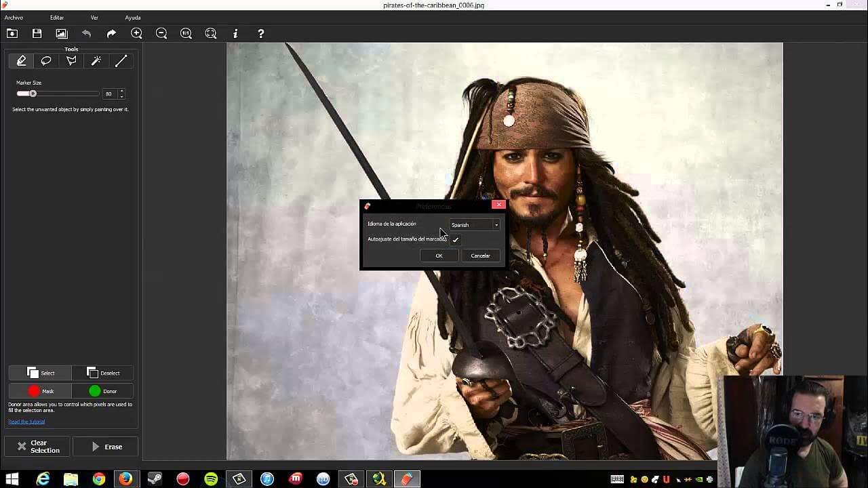
Task: Zoom out using magnifier minus icon
Action: 161,33
